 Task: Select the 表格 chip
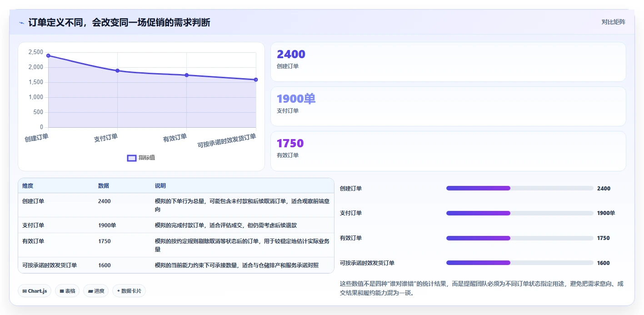tap(67, 291)
